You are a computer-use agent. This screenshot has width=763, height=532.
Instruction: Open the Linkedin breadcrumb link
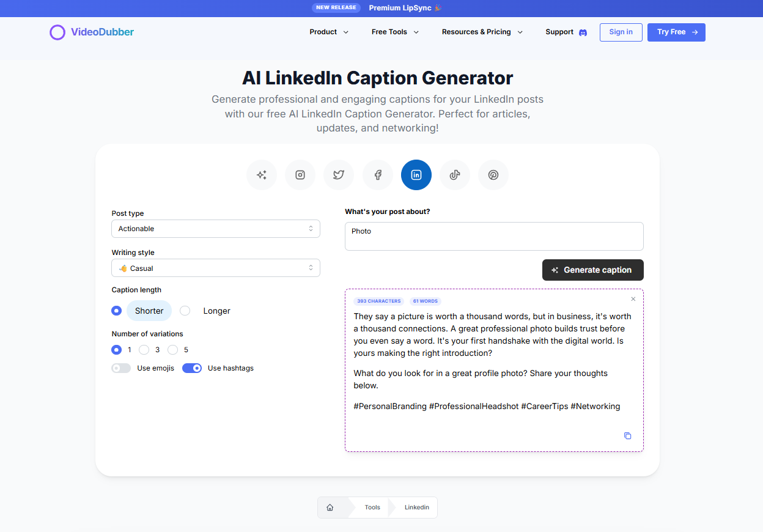pyautogui.click(x=417, y=508)
